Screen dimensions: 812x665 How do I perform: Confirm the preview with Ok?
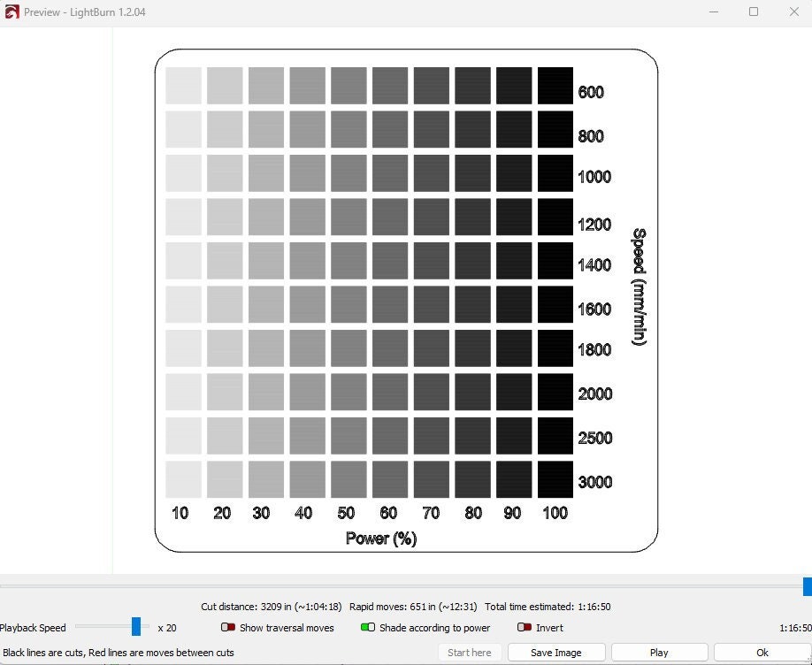click(x=762, y=652)
